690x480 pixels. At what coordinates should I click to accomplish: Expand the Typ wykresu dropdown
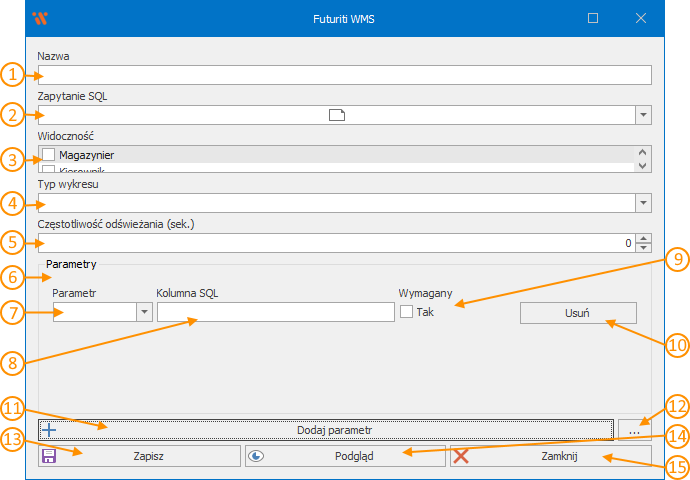[643, 203]
